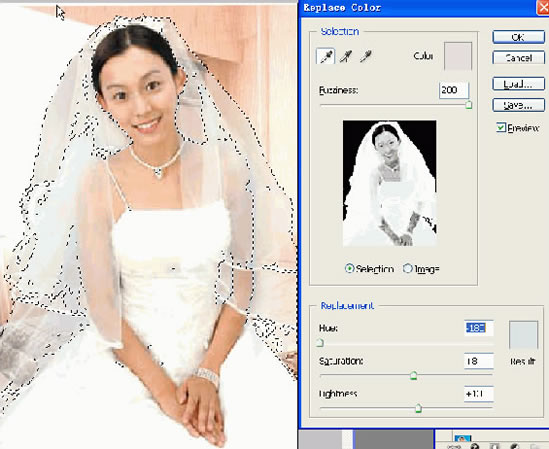This screenshot has height=449, width=549.
Task: Select the Lightness value field
Action: pos(479,394)
